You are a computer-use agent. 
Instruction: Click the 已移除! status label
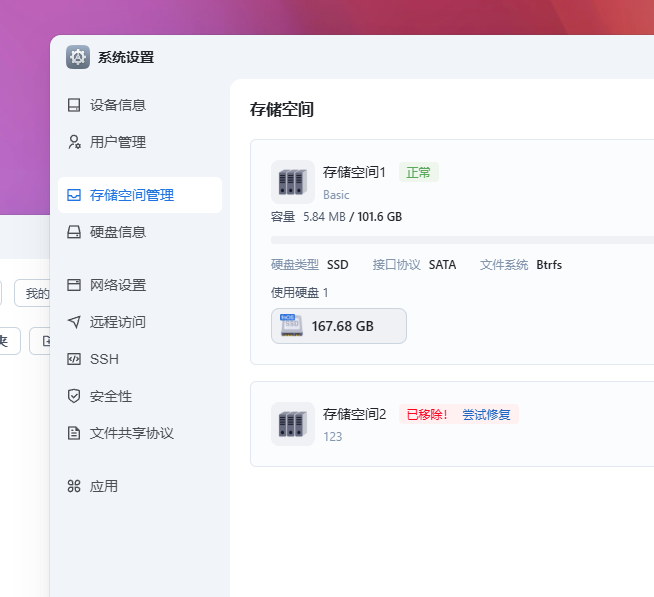click(427, 414)
